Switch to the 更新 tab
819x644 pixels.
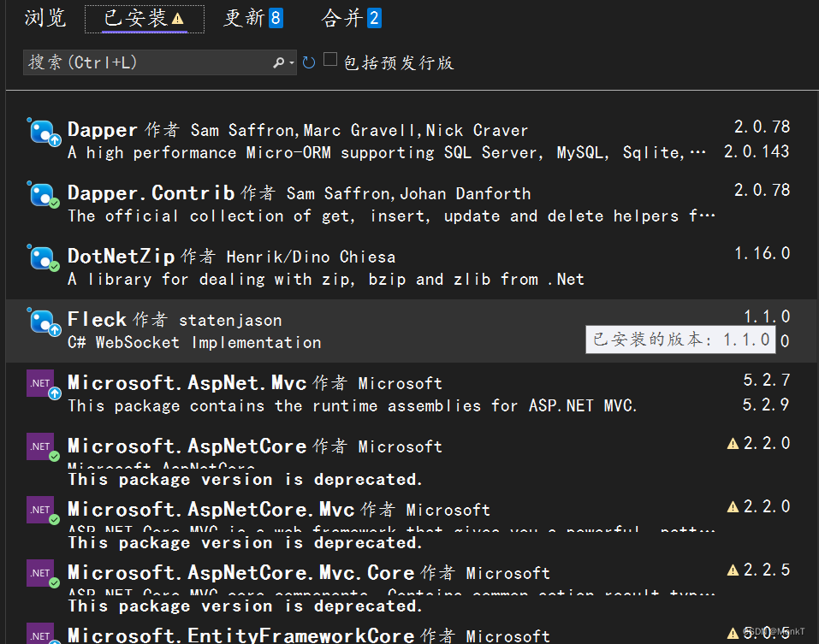point(242,18)
